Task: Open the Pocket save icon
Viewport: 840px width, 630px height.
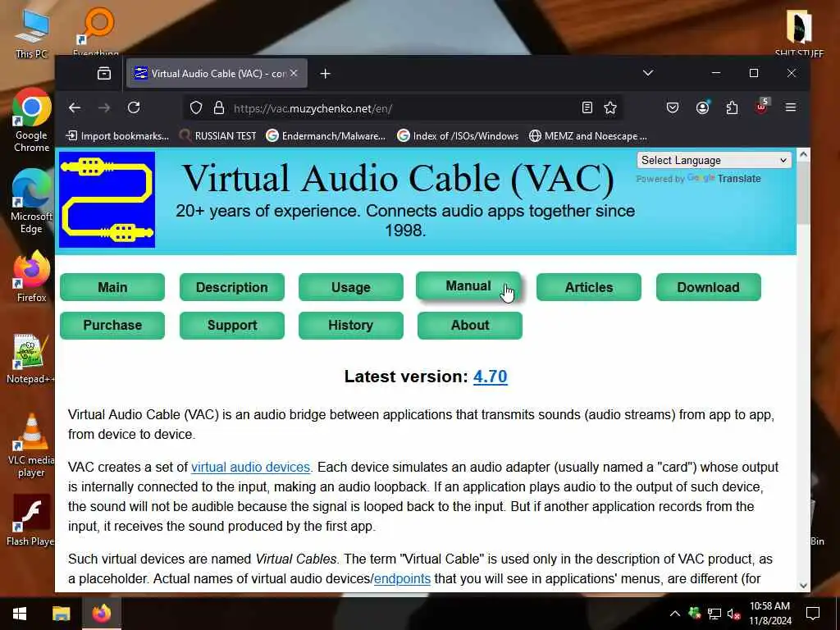Action: click(673, 107)
